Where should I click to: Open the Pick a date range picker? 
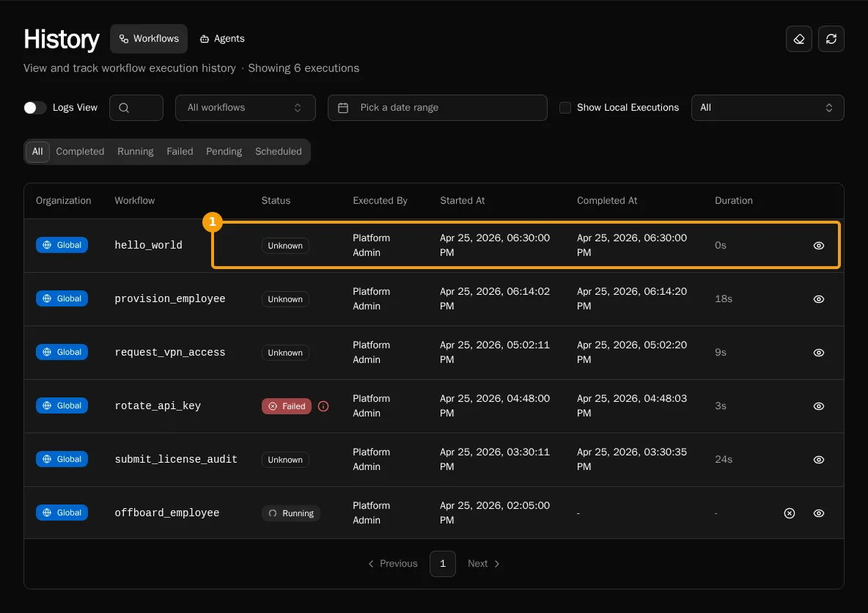point(438,108)
